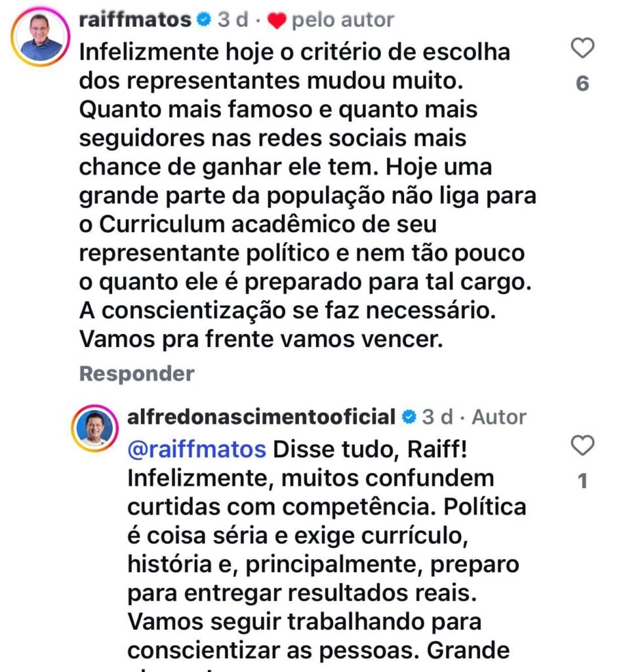Open the raiffmatos username link

136,20
